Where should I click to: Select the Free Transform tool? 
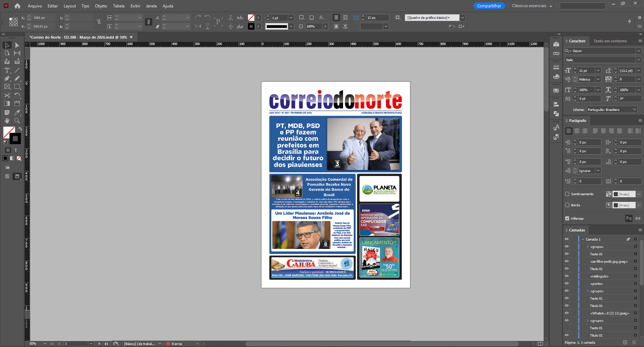pos(17,95)
